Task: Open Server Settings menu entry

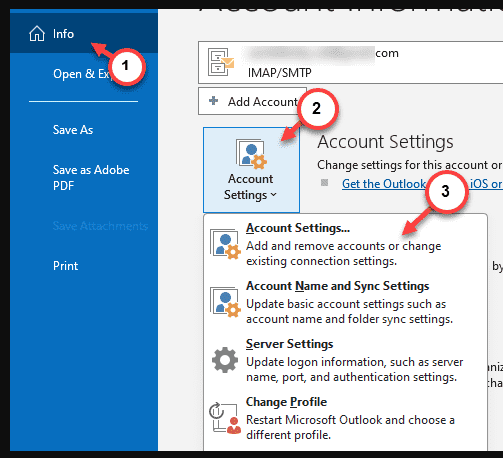Action: (x=345, y=360)
